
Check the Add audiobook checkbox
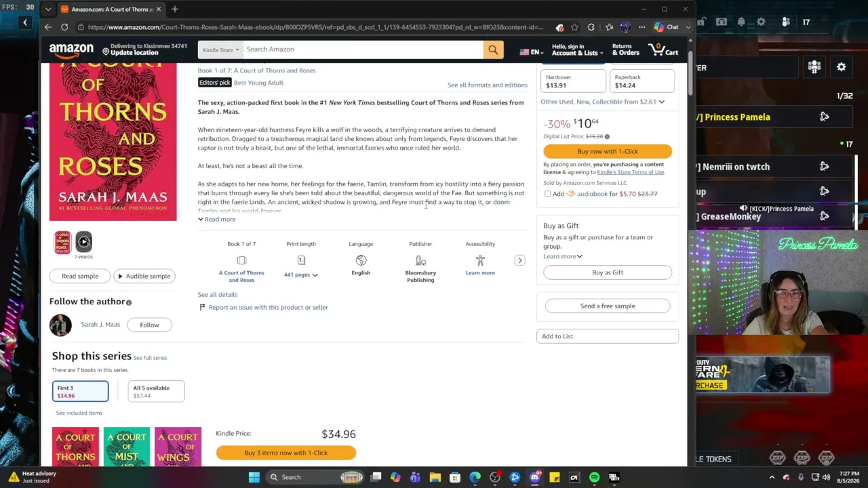click(547, 194)
